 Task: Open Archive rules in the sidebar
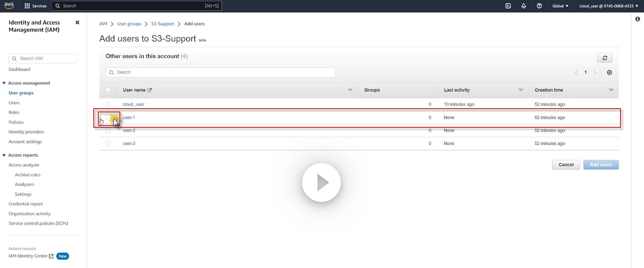click(28, 175)
